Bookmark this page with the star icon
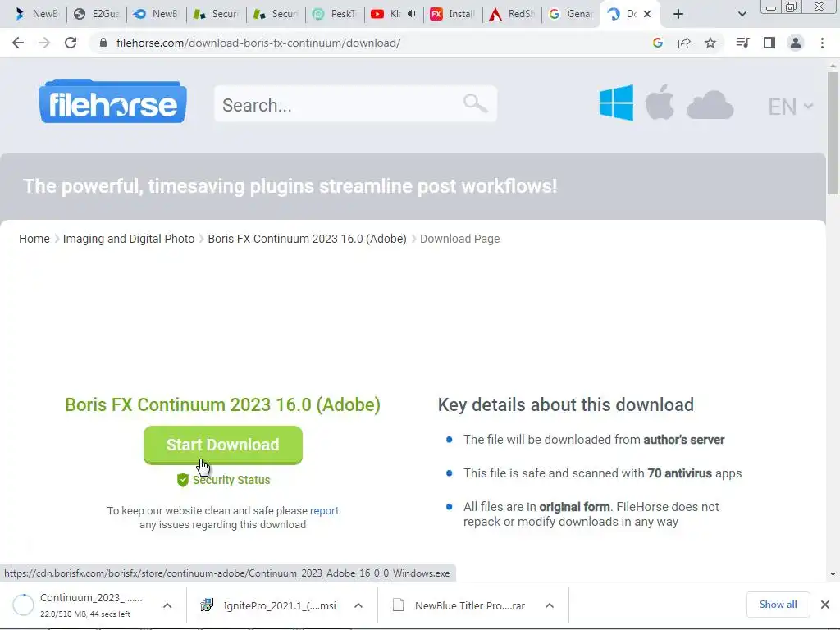Viewport: 840px width, 630px height. pyautogui.click(x=710, y=43)
